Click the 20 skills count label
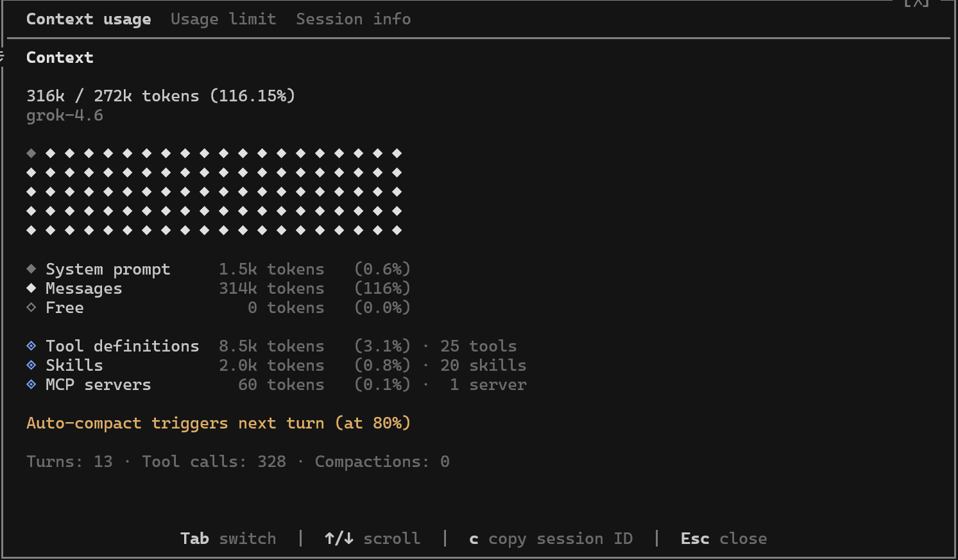 (483, 365)
